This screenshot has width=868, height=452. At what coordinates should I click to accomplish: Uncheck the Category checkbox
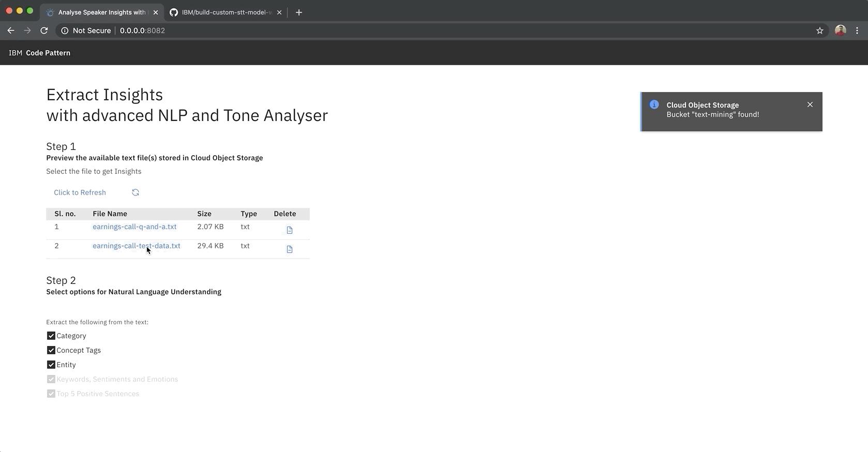point(51,336)
